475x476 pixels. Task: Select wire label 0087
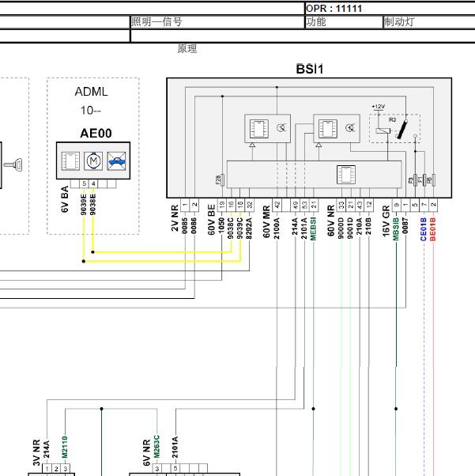[405, 225]
